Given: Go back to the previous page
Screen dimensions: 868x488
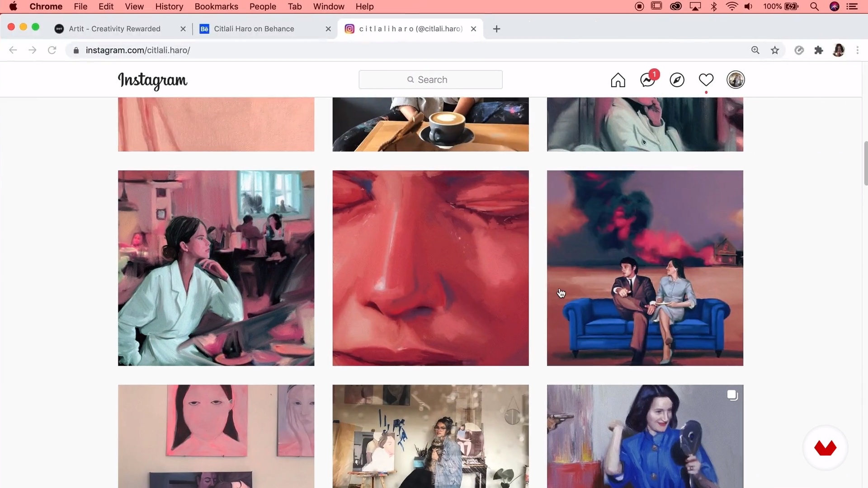Looking at the screenshot, I should click(x=13, y=50).
